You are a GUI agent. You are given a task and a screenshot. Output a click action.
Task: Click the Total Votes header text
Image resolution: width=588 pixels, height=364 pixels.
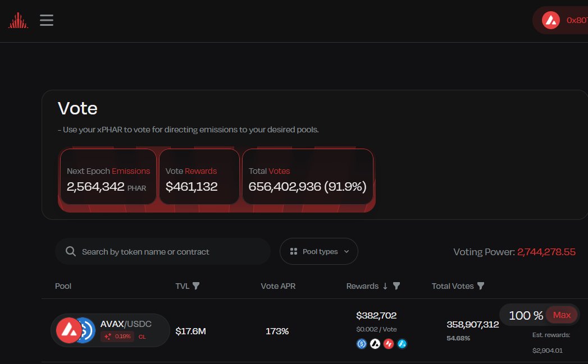(453, 286)
